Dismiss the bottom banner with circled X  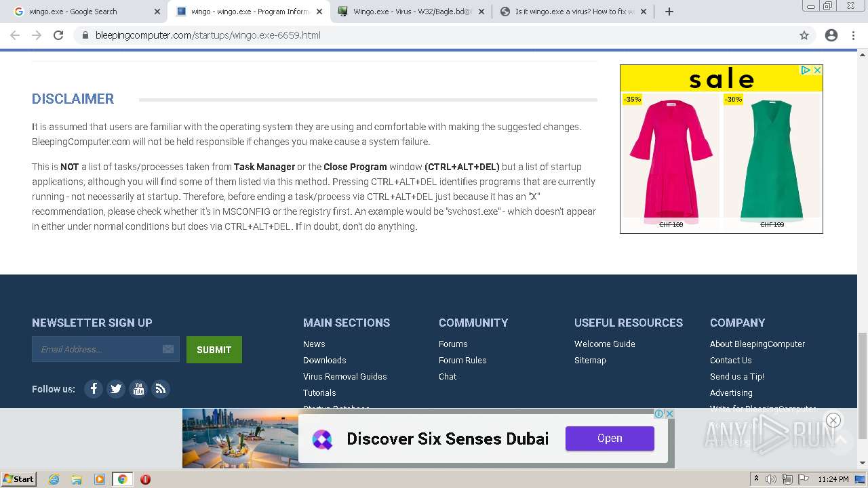tap(833, 420)
